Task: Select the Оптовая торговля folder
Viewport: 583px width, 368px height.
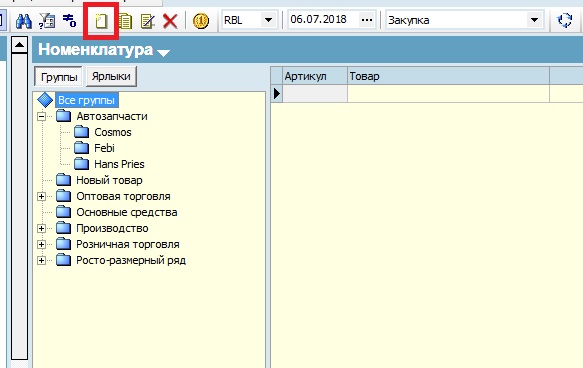Action: click(x=123, y=196)
